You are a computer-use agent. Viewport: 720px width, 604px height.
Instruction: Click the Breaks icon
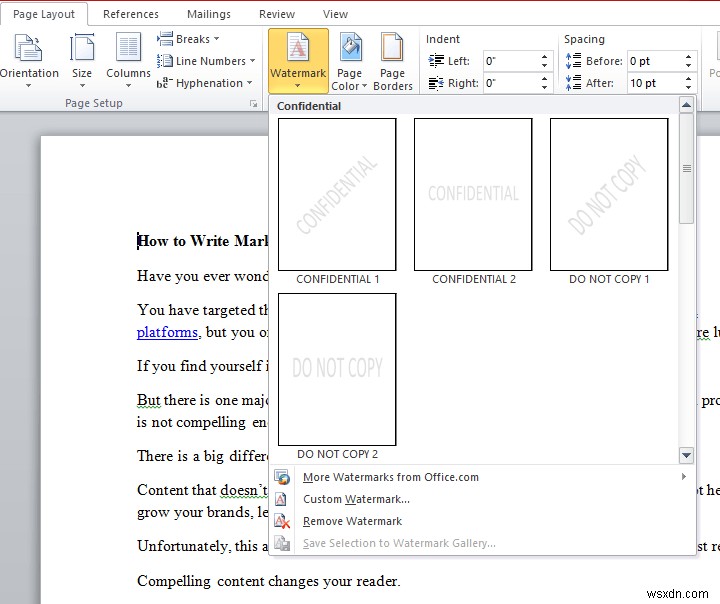click(x=165, y=39)
